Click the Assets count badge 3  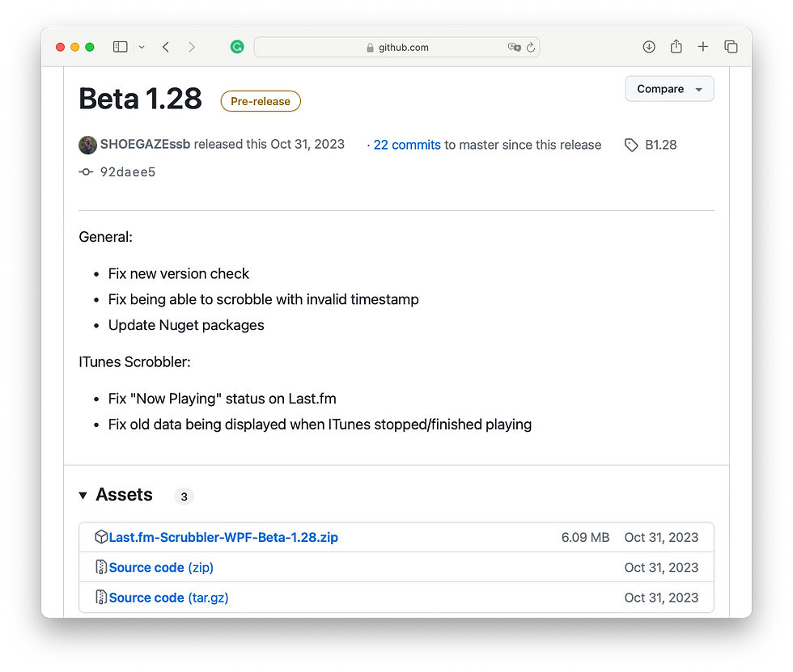coord(184,497)
